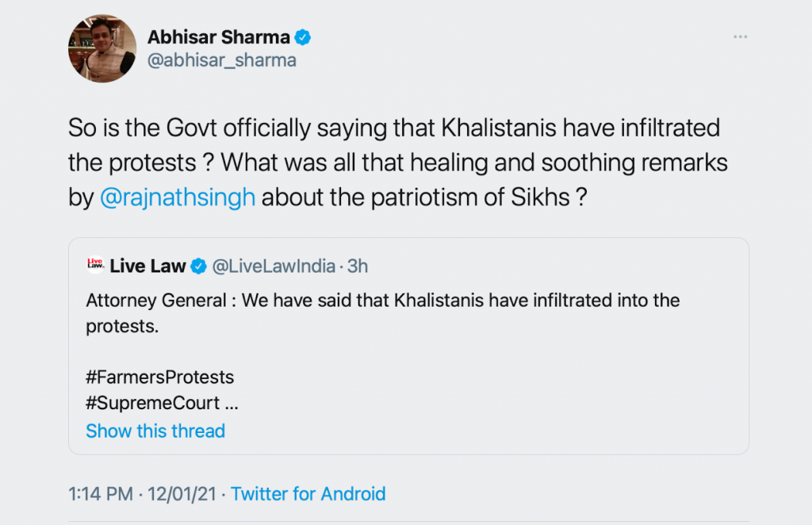The image size is (812, 525).
Task: Open the #SupremeCourt hashtag
Action: point(152,403)
